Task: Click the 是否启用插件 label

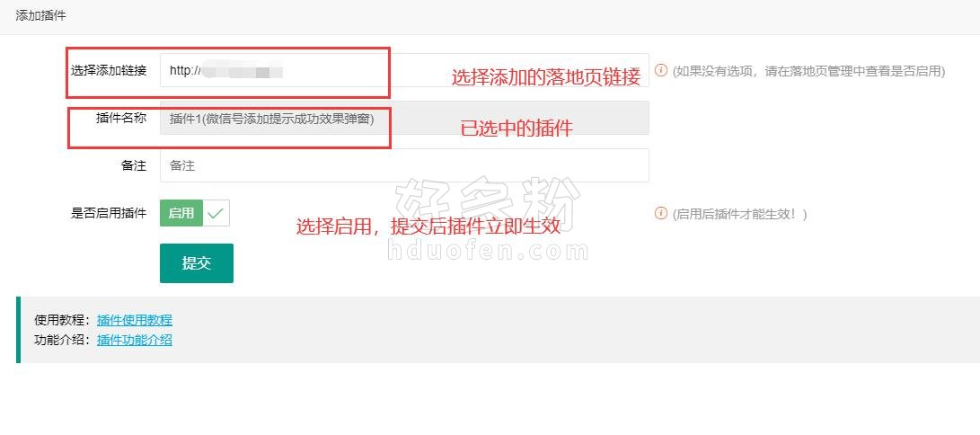Action: (109, 213)
